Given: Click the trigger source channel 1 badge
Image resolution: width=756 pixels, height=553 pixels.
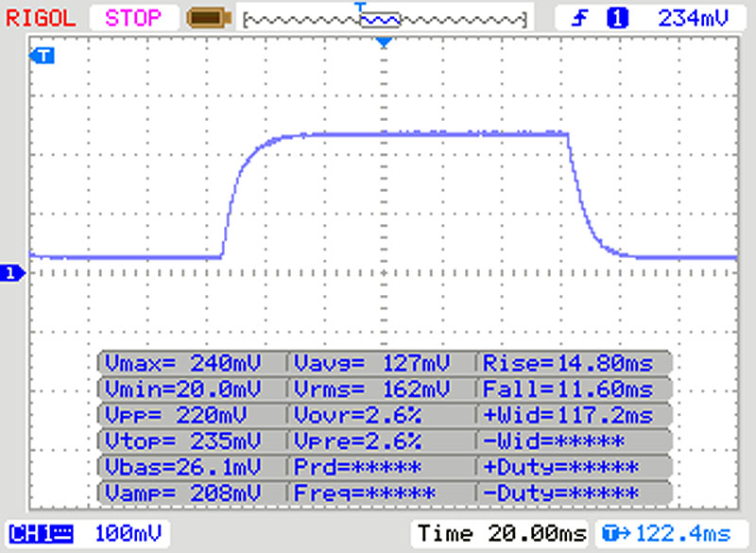Looking at the screenshot, I should [617, 17].
